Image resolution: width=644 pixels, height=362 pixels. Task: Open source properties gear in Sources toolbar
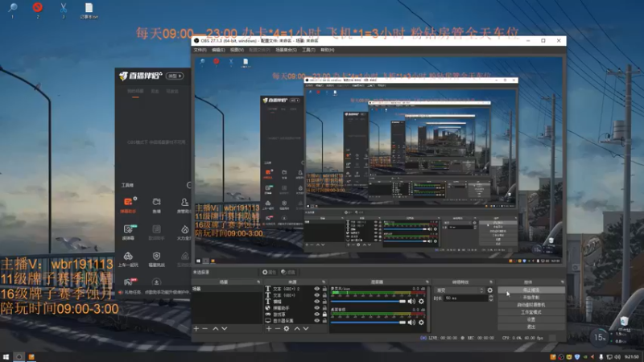287,329
